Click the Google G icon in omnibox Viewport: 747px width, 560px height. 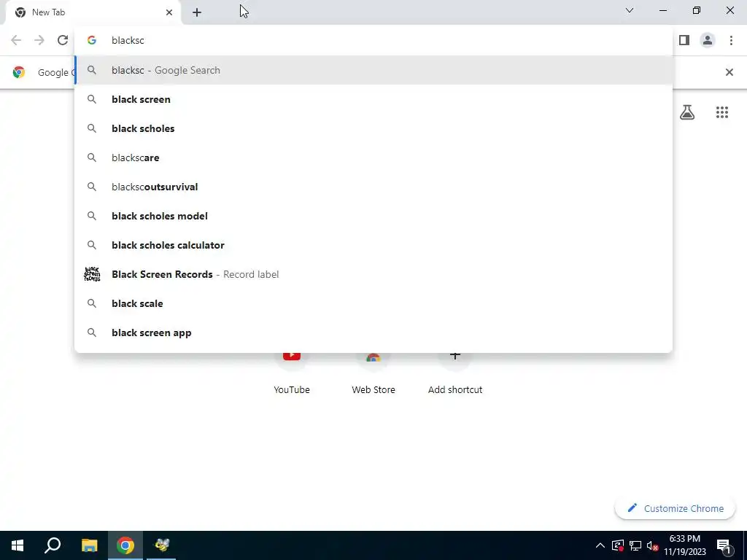[92, 41]
